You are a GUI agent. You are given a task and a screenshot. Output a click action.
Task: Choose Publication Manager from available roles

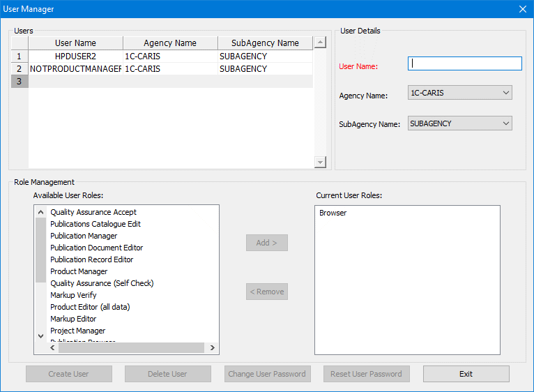(x=84, y=236)
